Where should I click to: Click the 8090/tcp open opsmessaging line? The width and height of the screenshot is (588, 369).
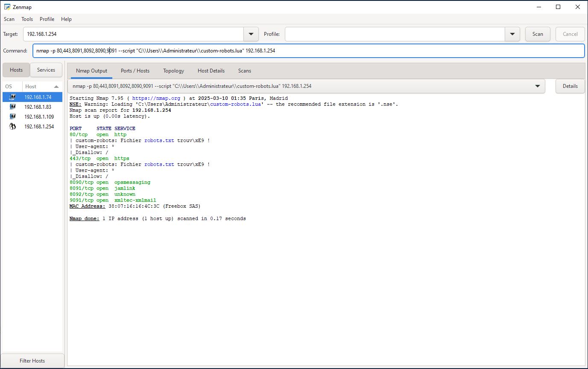click(110, 182)
